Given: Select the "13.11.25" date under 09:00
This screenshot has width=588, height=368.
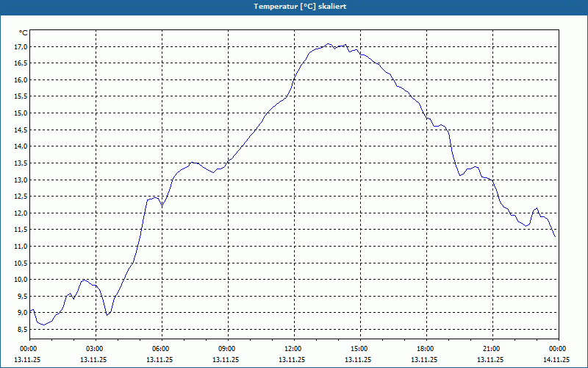Looking at the screenshot, I should pos(226,359).
